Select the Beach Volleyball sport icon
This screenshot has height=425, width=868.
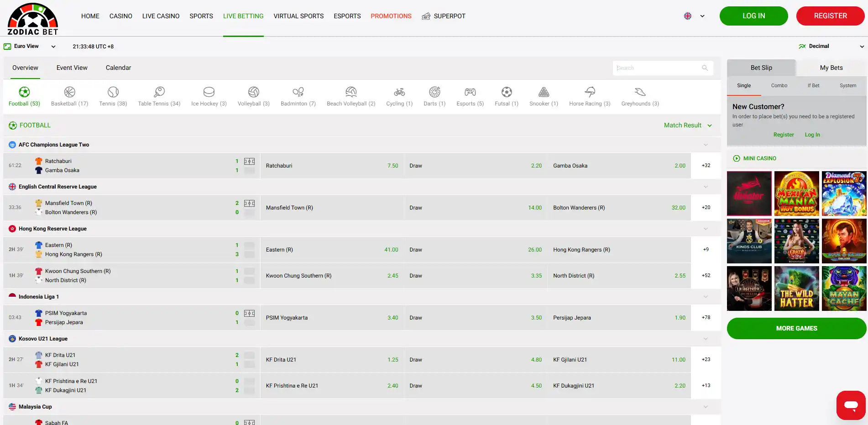(351, 92)
